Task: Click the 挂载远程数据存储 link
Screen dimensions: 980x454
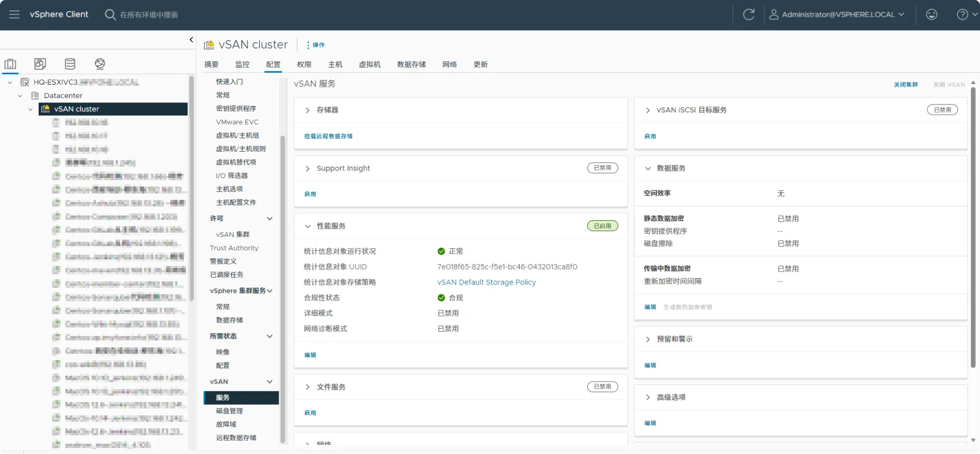Action: (x=328, y=136)
